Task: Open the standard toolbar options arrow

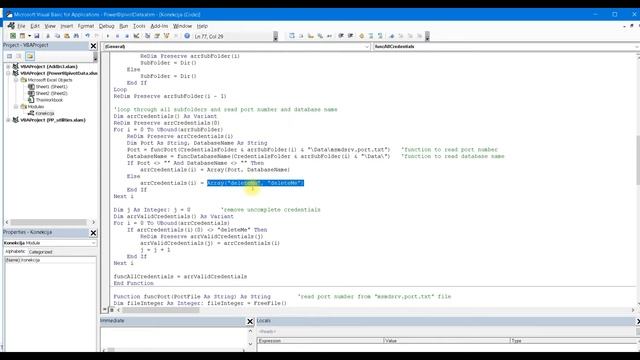Action: pos(276,36)
